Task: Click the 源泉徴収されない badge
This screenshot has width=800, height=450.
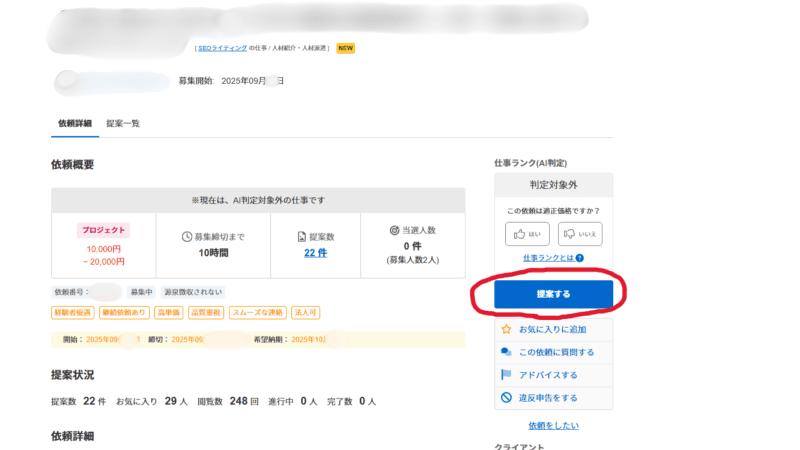Action: (193, 292)
